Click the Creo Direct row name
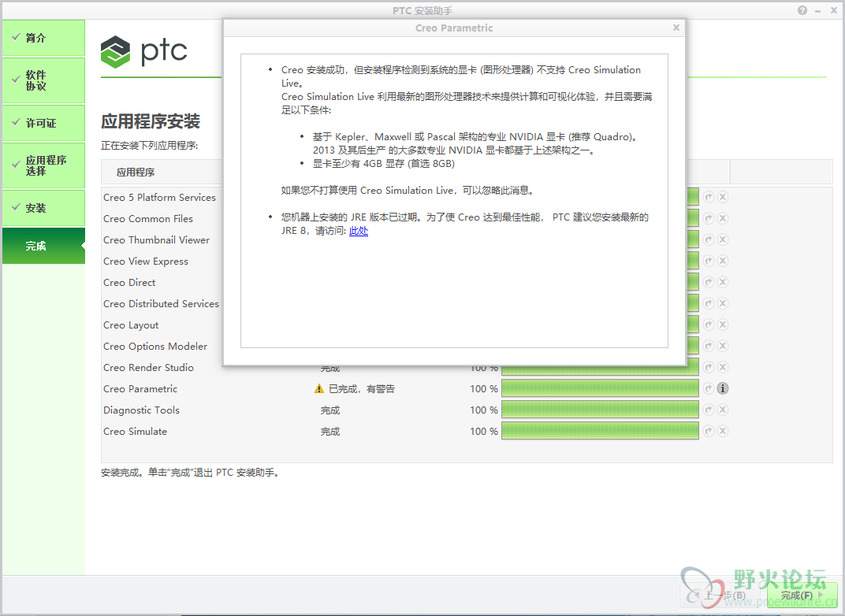Image resolution: width=845 pixels, height=616 pixels. coord(129,282)
